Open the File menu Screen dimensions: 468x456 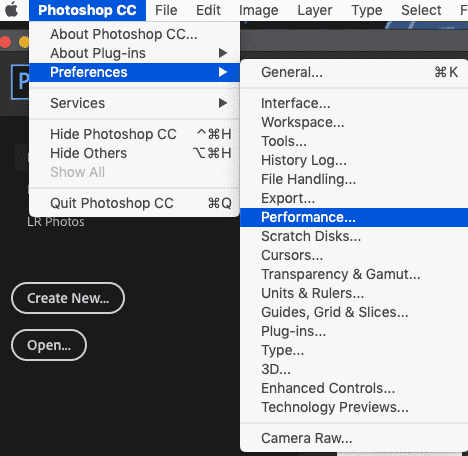166,10
